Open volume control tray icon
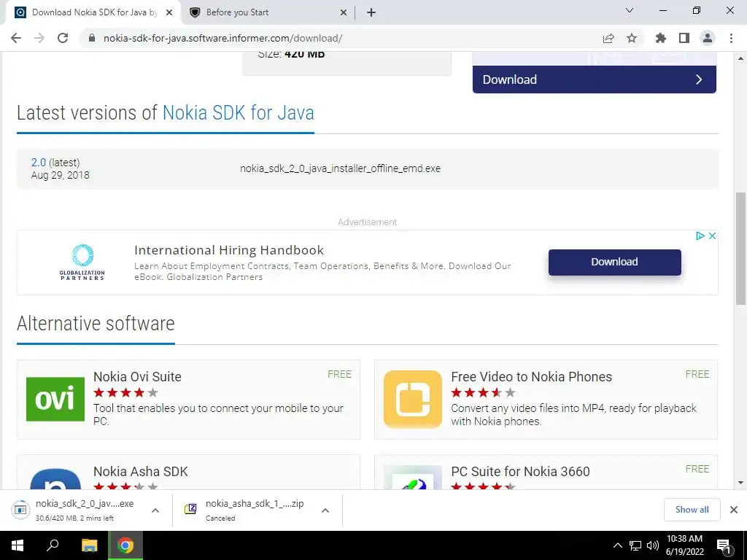The width and height of the screenshot is (747, 560). [653, 545]
